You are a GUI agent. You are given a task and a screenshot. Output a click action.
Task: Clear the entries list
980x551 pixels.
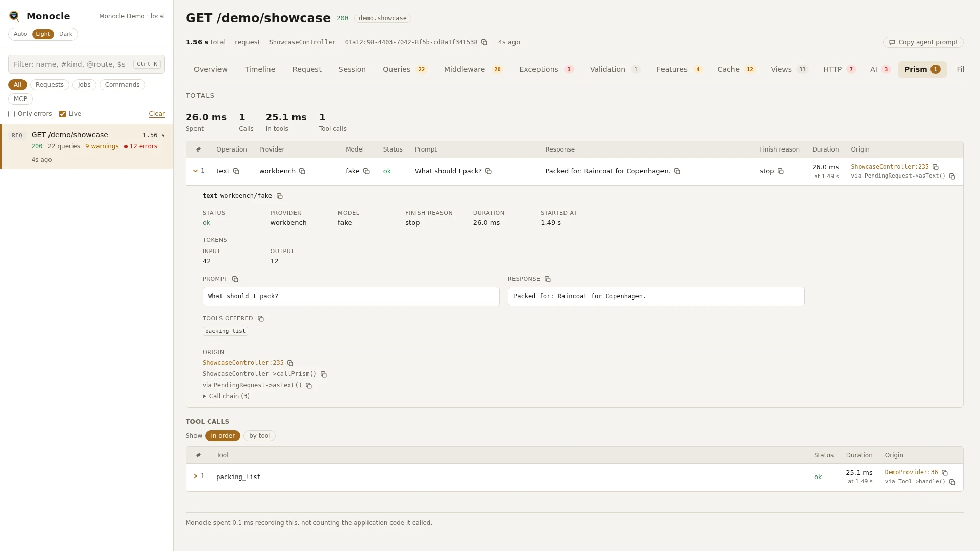click(157, 114)
